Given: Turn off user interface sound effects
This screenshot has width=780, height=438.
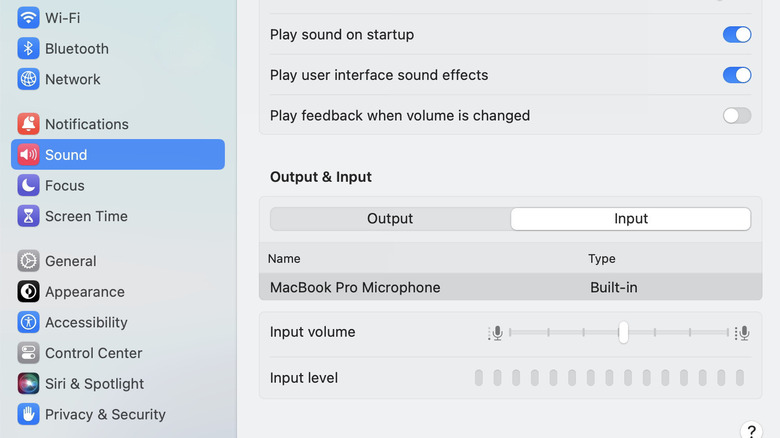Looking at the screenshot, I should (x=737, y=75).
